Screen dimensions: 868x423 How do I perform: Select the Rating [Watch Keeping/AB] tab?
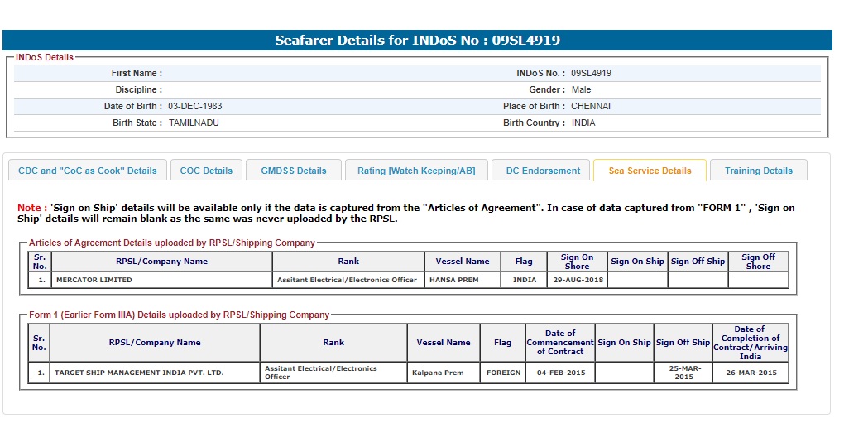(416, 171)
